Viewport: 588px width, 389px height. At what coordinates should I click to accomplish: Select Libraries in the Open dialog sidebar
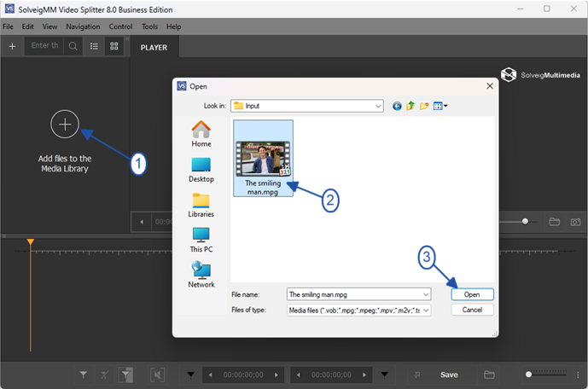[201, 205]
